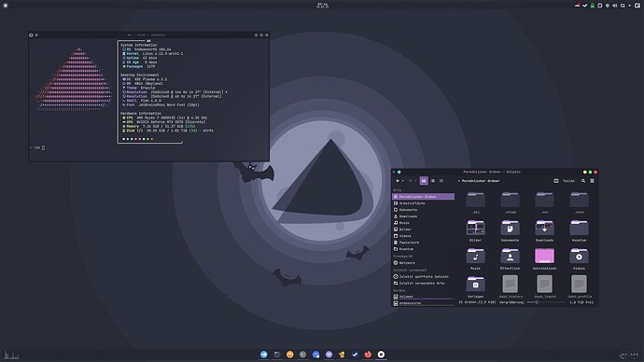Expand the hidden system tray icons arrow
This screenshot has height=362, width=644.
coord(629,6)
